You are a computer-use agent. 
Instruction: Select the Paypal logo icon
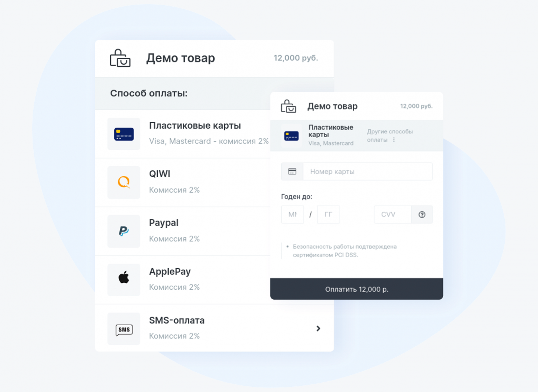[x=124, y=231]
